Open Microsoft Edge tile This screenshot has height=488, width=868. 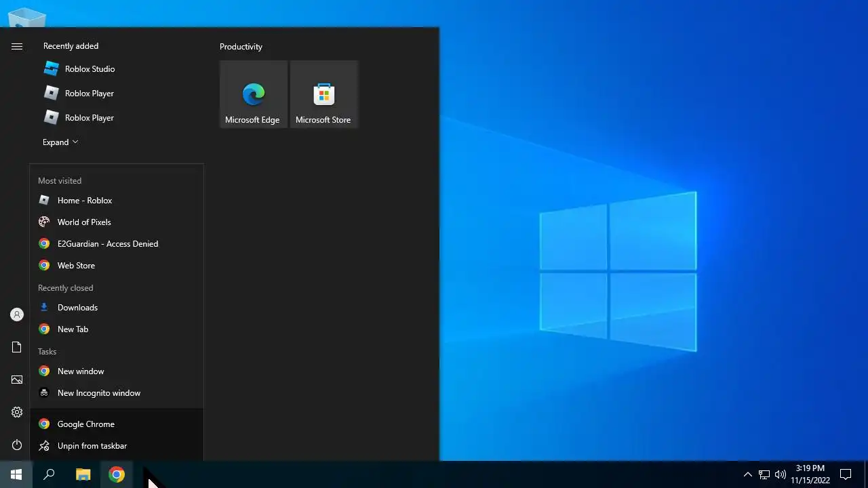point(254,94)
